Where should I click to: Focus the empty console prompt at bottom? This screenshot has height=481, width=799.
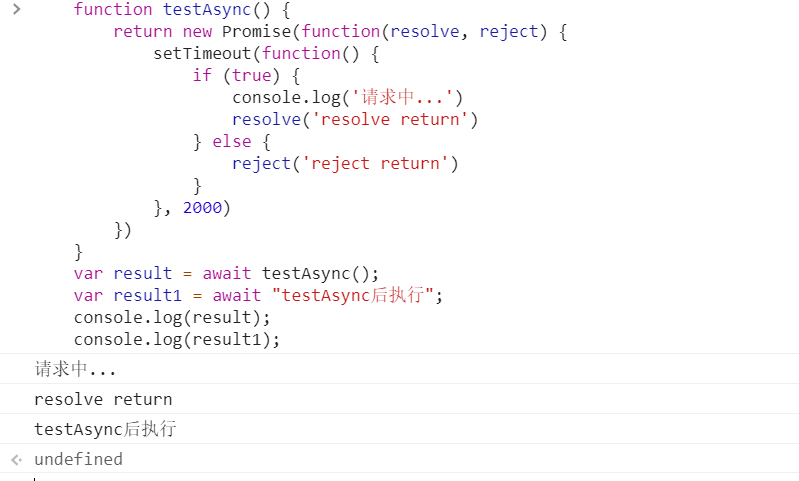[400, 477]
